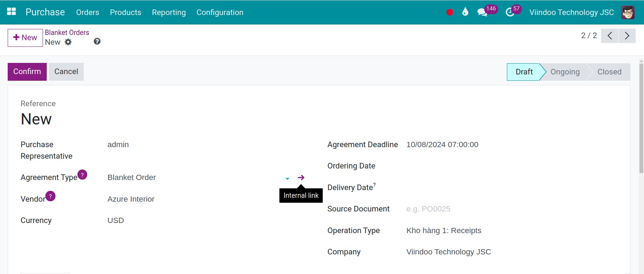644x274 pixels.
Task: Click the help question mark in breadcrumb
Action: tap(97, 41)
